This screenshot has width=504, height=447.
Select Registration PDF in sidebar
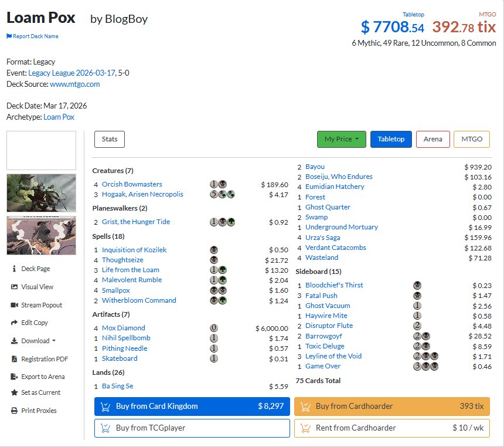tap(45, 359)
